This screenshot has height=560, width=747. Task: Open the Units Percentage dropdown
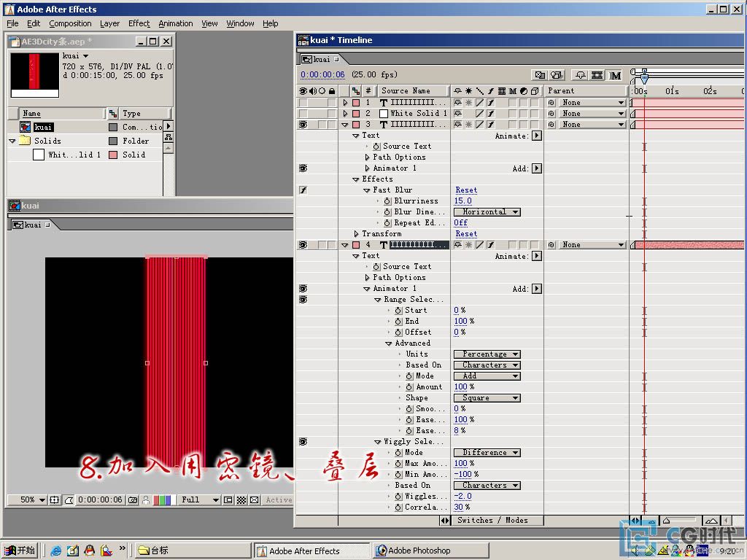pos(487,354)
